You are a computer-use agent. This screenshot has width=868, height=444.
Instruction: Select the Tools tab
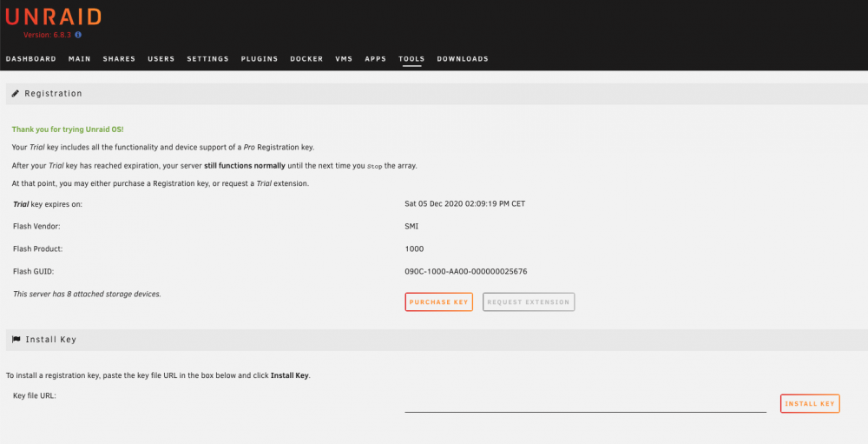pos(411,59)
